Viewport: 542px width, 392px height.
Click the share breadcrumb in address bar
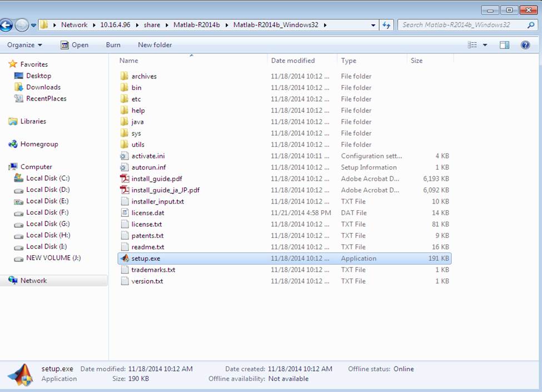[x=152, y=25]
